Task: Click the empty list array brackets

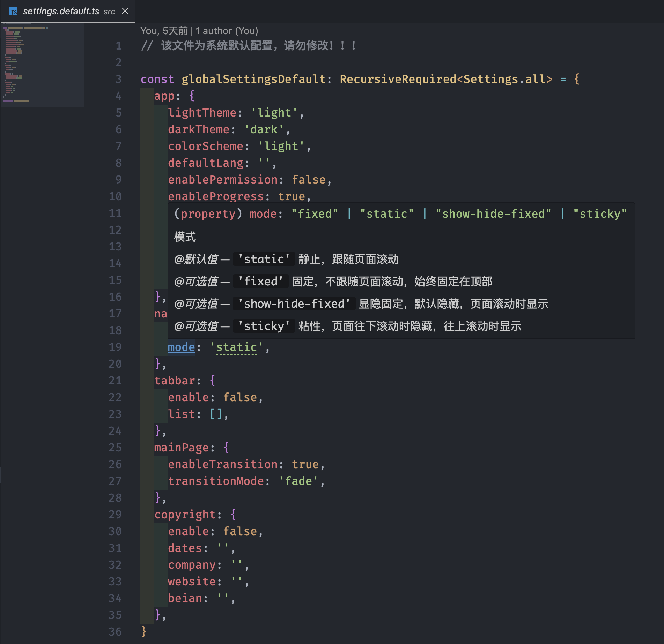Action: [216, 414]
